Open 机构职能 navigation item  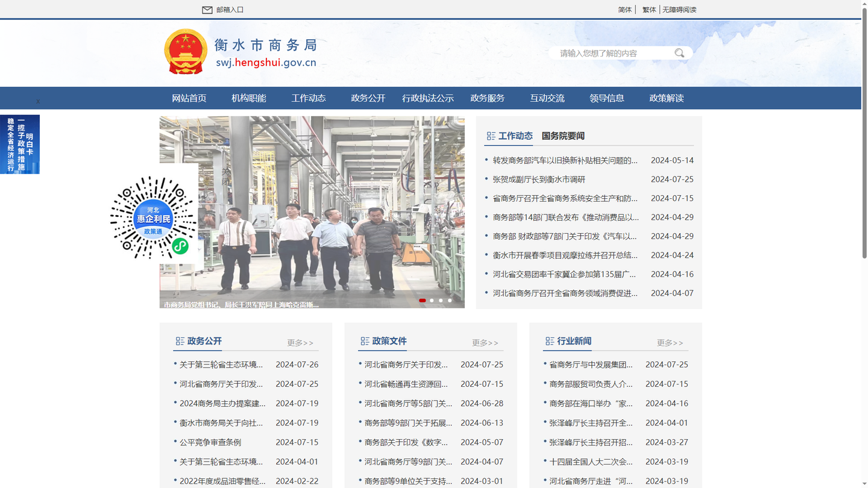pos(249,98)
